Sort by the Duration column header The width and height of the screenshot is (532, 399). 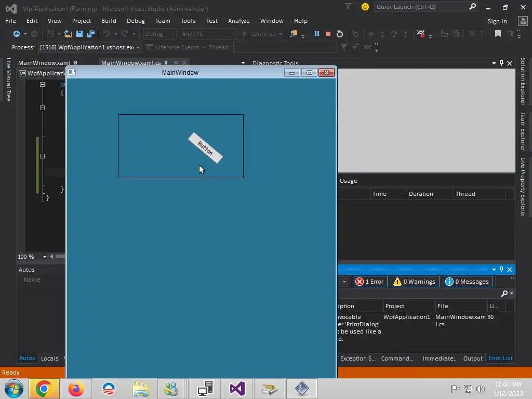tap(430, 194)
